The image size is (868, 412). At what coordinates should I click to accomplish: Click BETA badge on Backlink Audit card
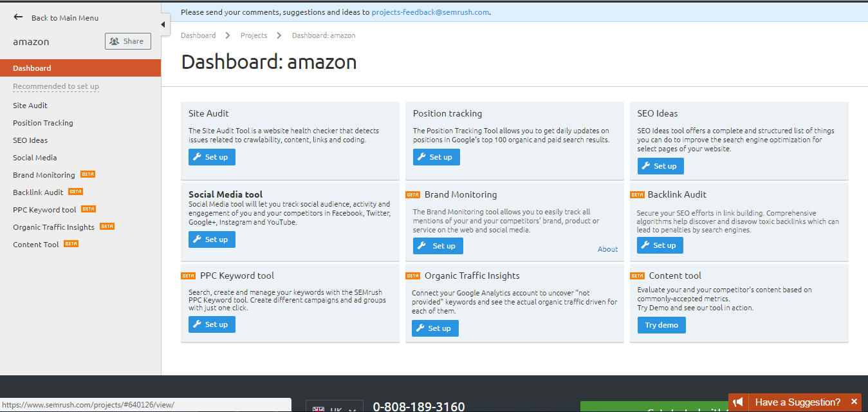(x=637, y=194)
